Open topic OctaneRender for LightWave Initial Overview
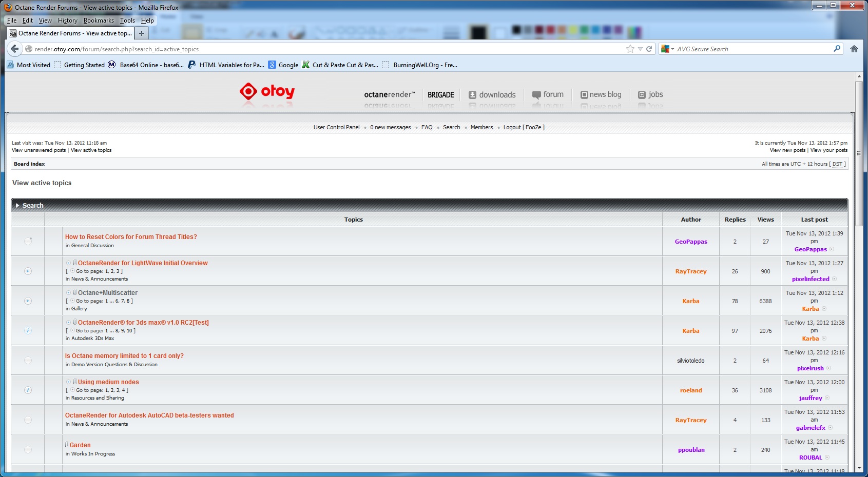The height and width of the screenshot is (477, 868). 143,263
